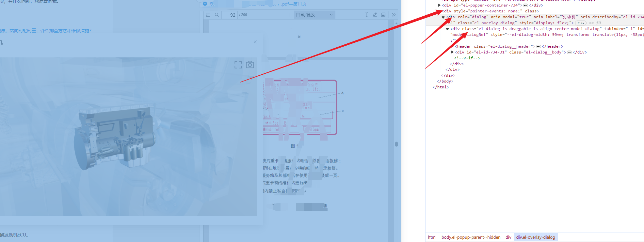Expand the el-popper-container-734 div node
This screenshot has height=242, width=644.
pos(439,5)
